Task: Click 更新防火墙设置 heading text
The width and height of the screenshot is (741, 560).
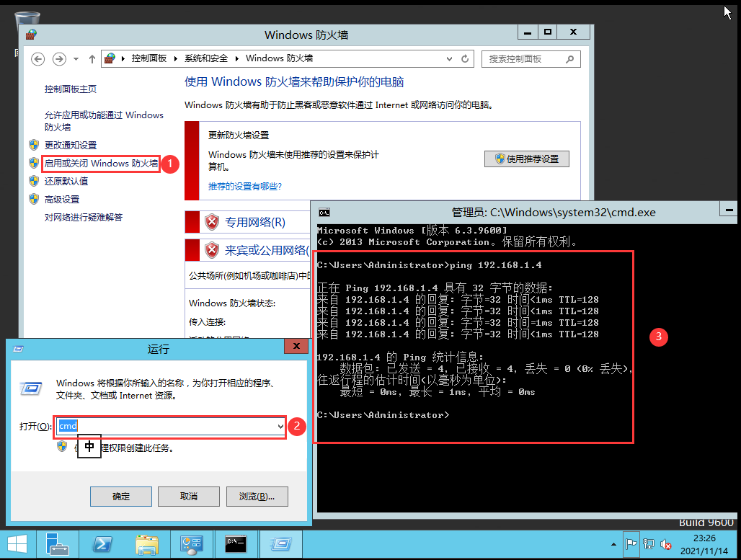Action: pos(239,135)
